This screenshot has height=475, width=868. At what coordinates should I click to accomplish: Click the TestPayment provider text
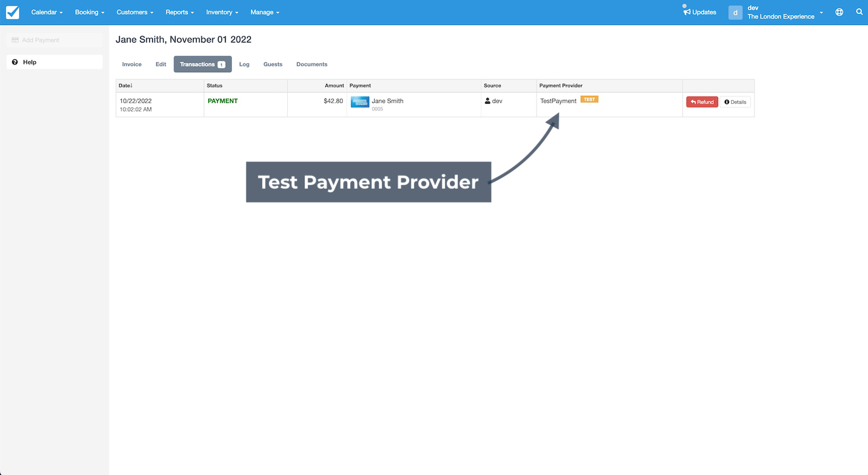click(x=558, y=101)
